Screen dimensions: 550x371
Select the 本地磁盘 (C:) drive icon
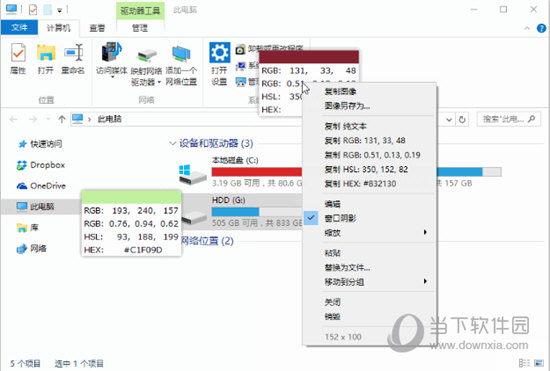pyautogui.click(x=192, y=174)
